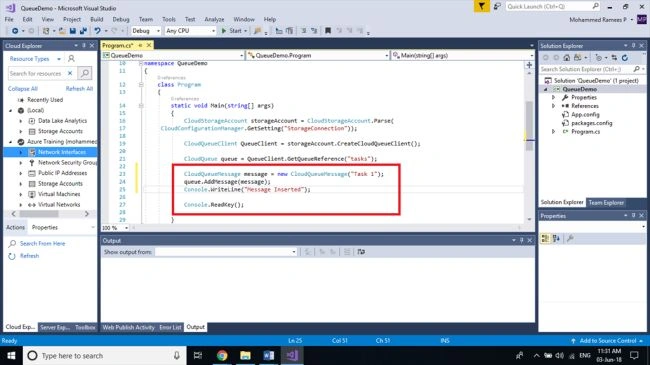Click the Navigate Backward toolbar icon
Image resolution: width=650 pixels, height=365 pixels.
coord(15,31)
